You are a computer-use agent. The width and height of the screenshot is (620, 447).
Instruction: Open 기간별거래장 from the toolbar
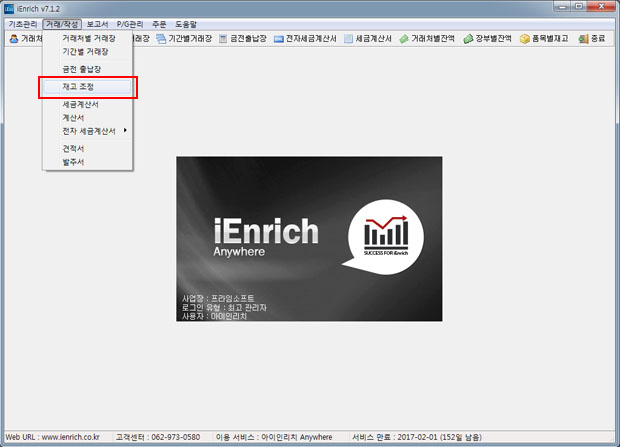tap(185, 39)
